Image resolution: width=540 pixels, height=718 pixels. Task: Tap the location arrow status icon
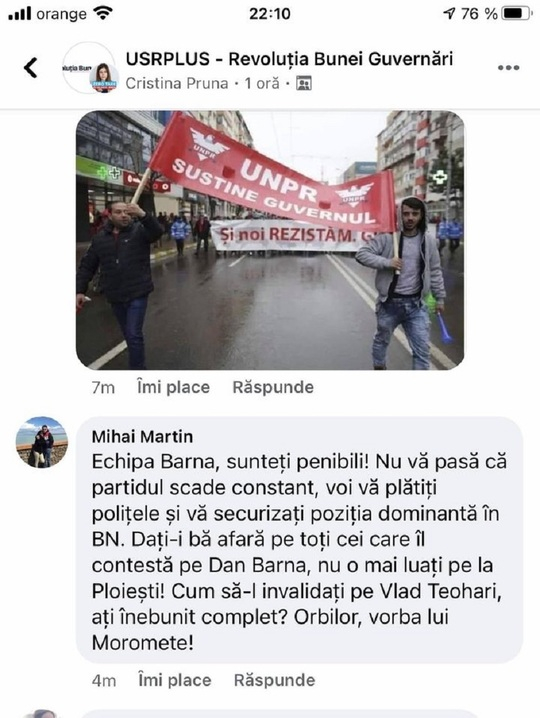click(x=449, y=14)
